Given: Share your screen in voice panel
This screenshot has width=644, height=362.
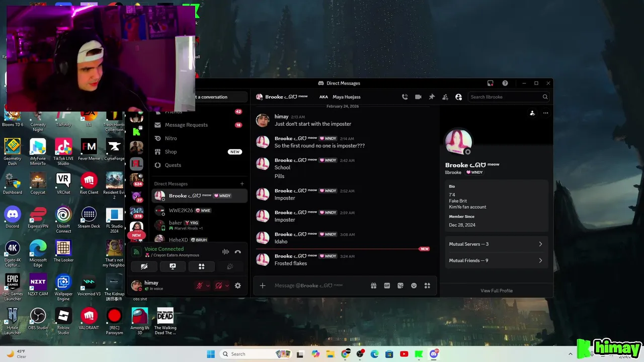Looking at the screenshot, I should point(173,266).
